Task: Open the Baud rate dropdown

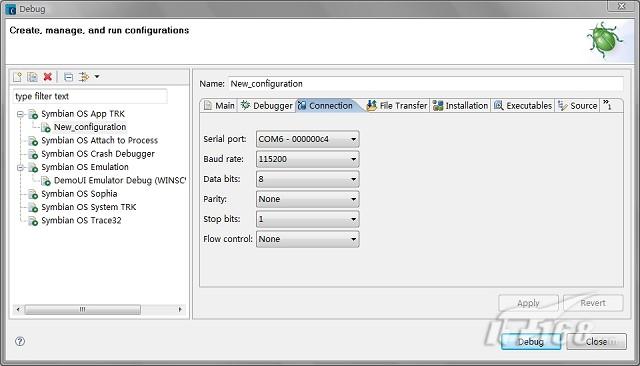Action: [307, 159]
